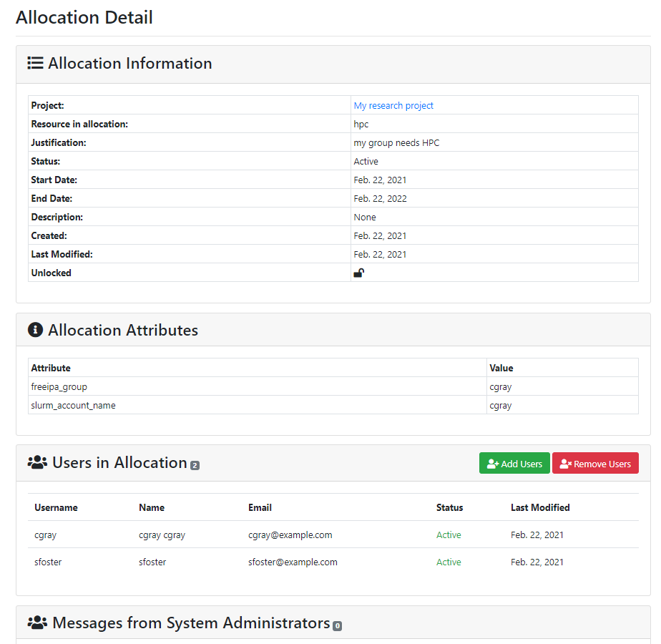Click the slurm_account_name attribute row
Screen dimensions: 661x644
[x=333, y=405]
